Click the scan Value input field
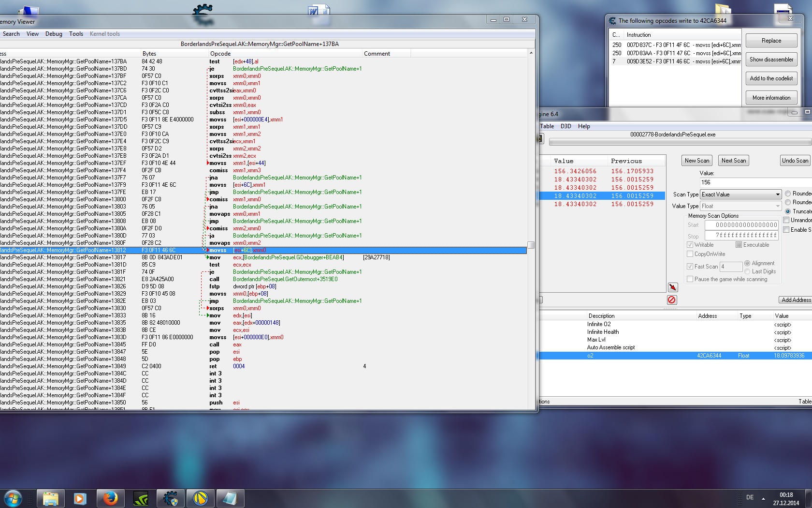The height and width of the screenshot is (508, 812). 754,182
